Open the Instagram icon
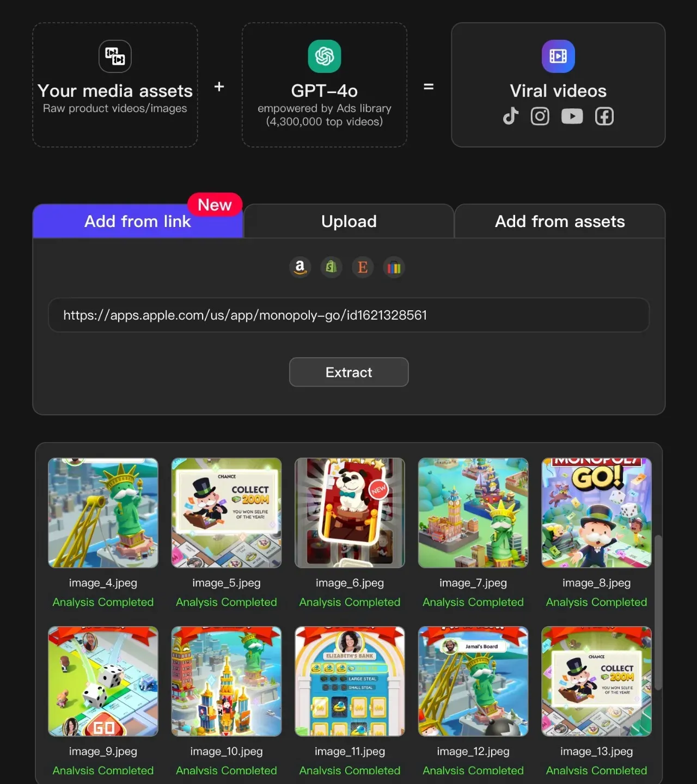This screenshot has height=784, width=697. pyautogui.click(x=540, y=116)
